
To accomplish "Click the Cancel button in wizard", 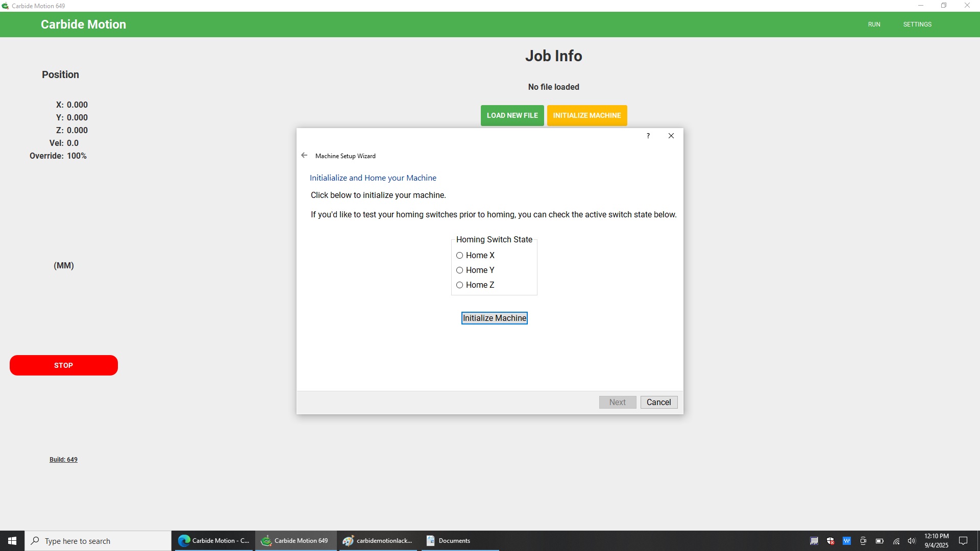I will [x=658, y=403].
